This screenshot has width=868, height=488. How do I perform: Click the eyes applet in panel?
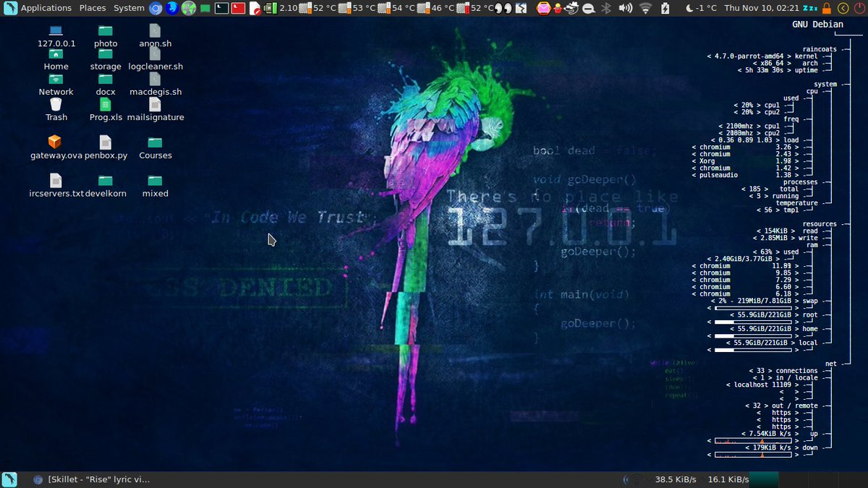503,9
